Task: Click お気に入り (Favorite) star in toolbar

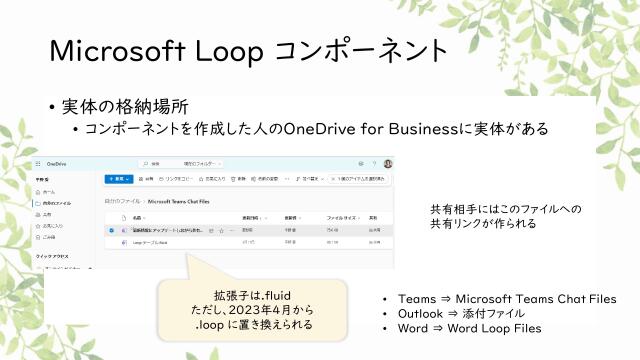Action: (x=212, y=179)
